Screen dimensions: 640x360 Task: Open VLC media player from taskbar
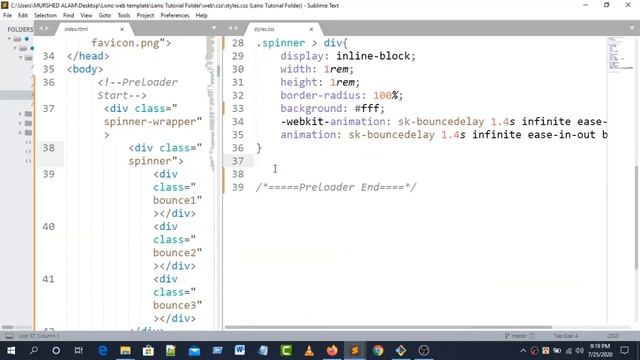(309, 350)
